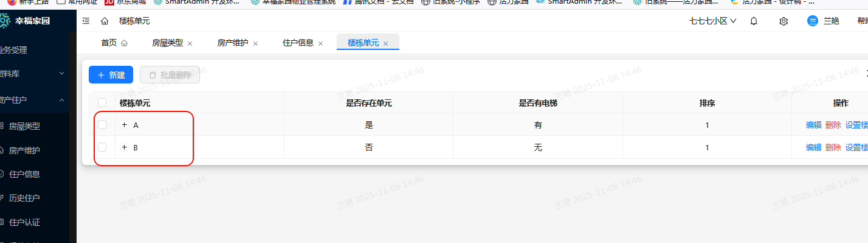This screenshot has height=243, width=868.
Task: Click the 兰艳 user avatar
Action: coord(813,21)
